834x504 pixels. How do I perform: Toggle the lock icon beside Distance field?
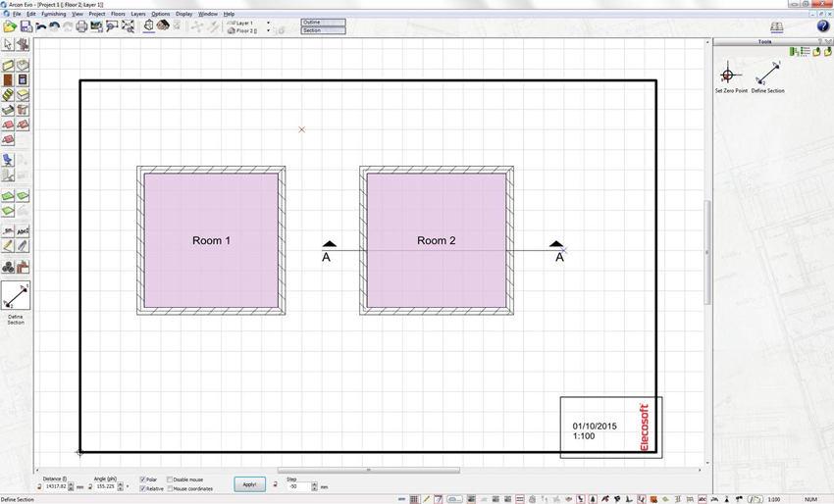40,486
